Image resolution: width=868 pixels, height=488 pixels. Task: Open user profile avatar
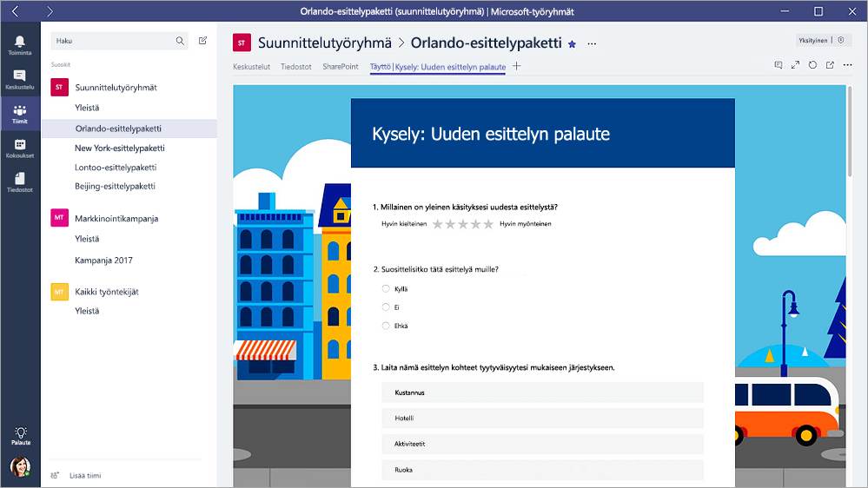tap(21, 467)
